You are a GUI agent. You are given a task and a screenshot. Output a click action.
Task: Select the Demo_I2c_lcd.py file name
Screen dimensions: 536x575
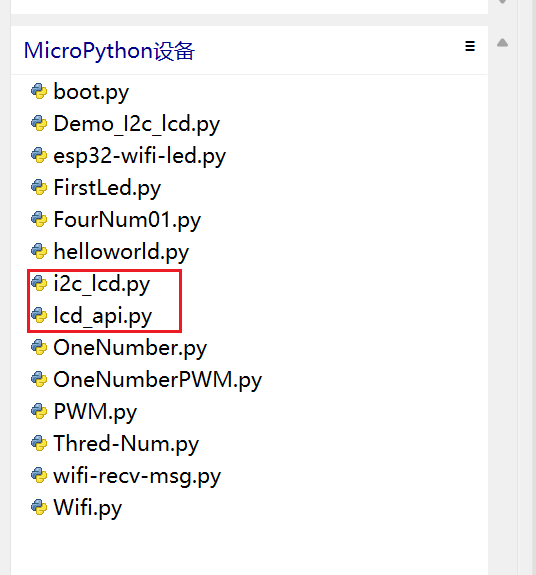137,124
